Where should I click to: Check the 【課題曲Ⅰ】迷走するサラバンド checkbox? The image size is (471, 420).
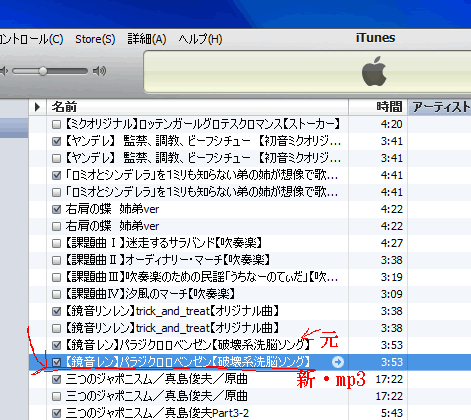57,243
